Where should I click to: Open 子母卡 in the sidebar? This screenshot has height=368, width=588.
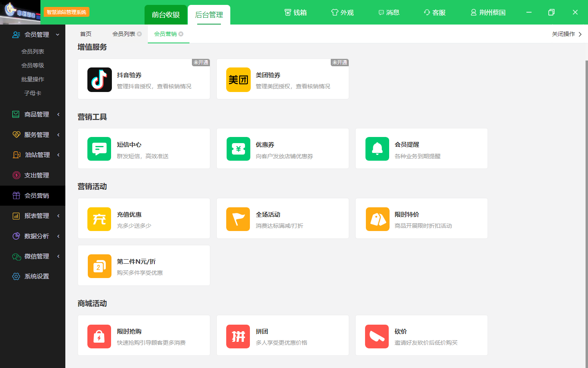click(x=33, y=93)
